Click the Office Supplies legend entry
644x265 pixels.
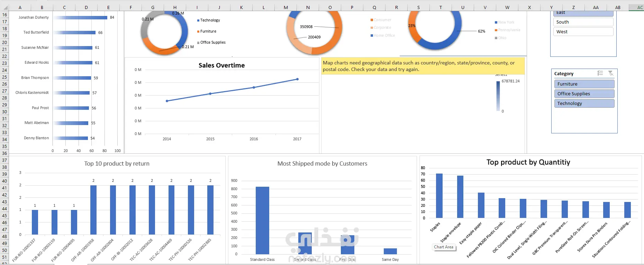[211, 42]
